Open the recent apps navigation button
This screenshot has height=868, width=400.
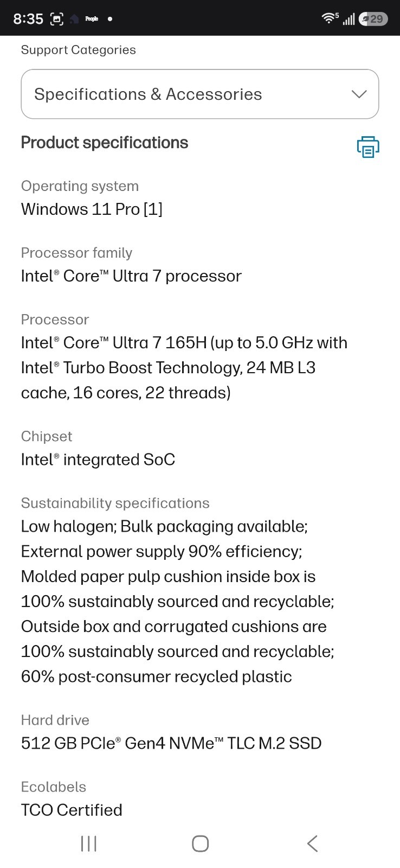[88, 844]
